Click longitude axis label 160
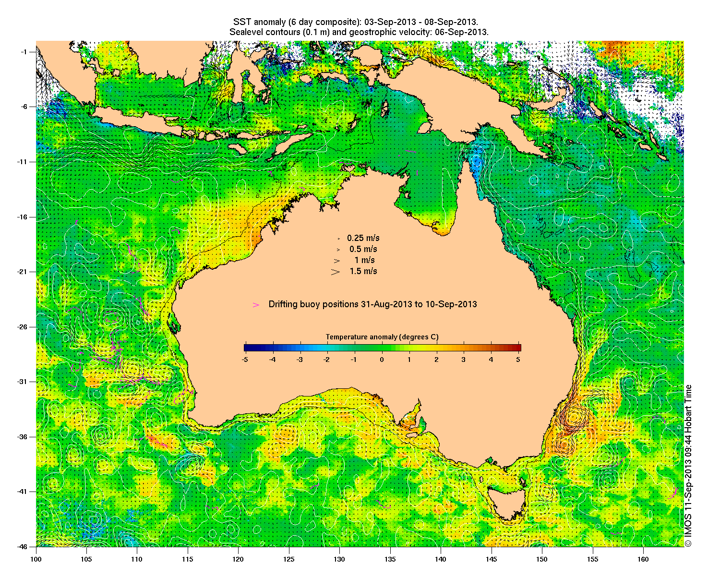The height and width of the screenshot is (588, 720). click(x=643, y=559)
